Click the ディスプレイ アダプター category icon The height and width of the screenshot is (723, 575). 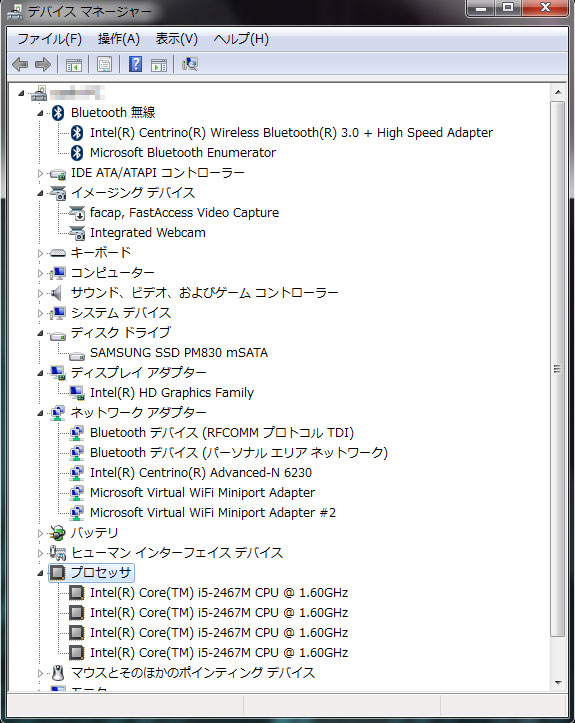58,373
